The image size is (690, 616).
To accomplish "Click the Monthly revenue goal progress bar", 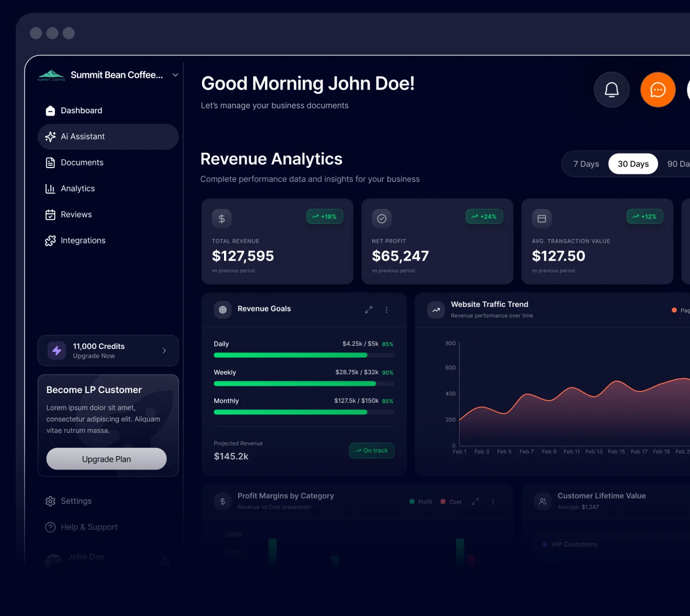I will coord(304,412).
